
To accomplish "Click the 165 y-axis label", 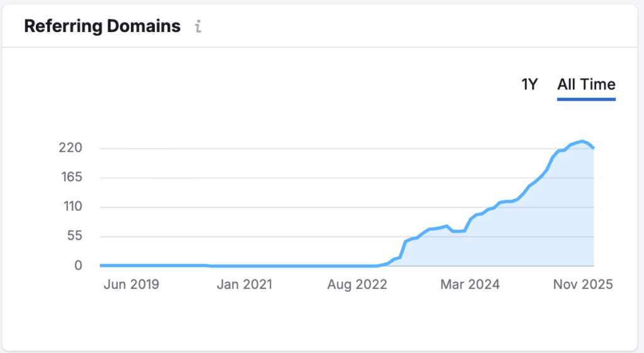I will point(70,177).
